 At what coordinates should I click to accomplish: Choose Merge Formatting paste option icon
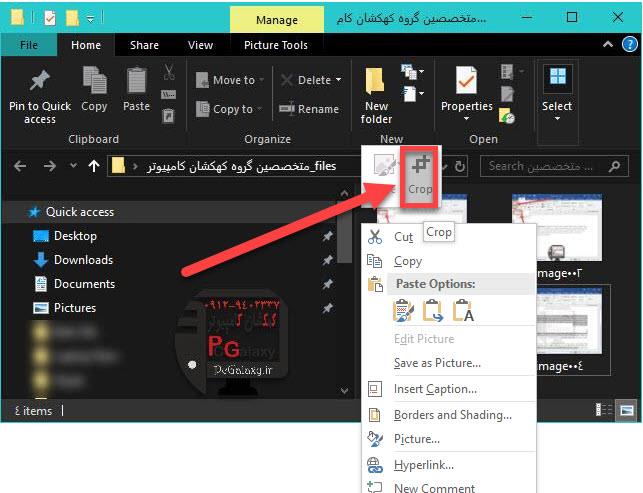click(433, 310)
